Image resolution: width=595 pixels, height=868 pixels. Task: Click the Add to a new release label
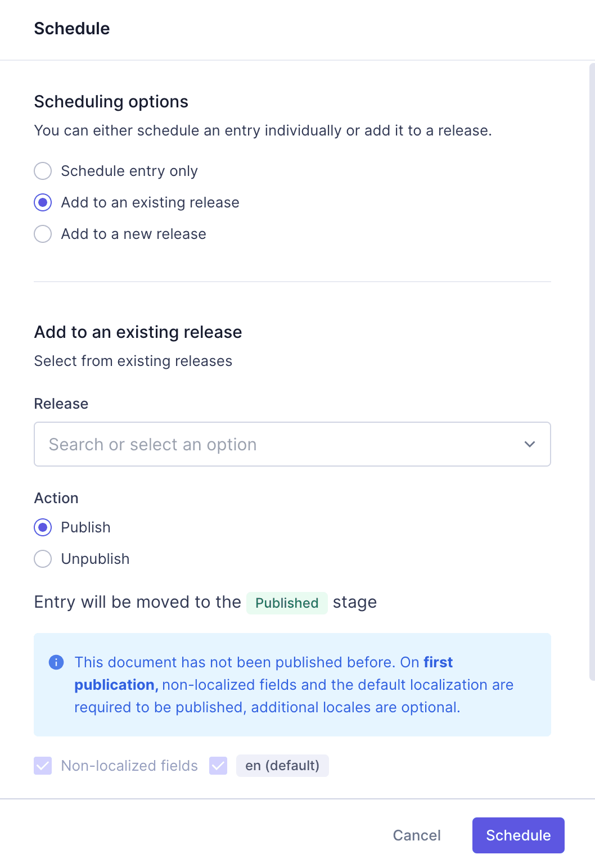(x=133, y=234)
